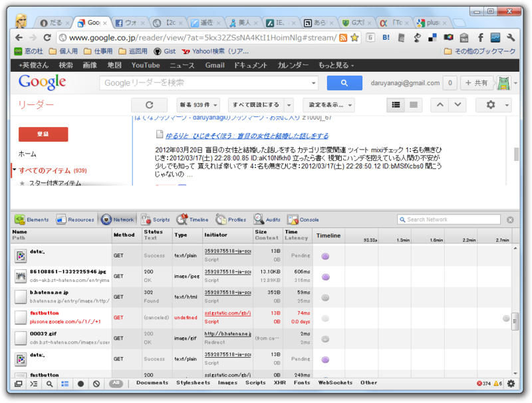Open すべて既読にする dropdown arrow
Screen dimensions: 532x403
tap(289, 105)
